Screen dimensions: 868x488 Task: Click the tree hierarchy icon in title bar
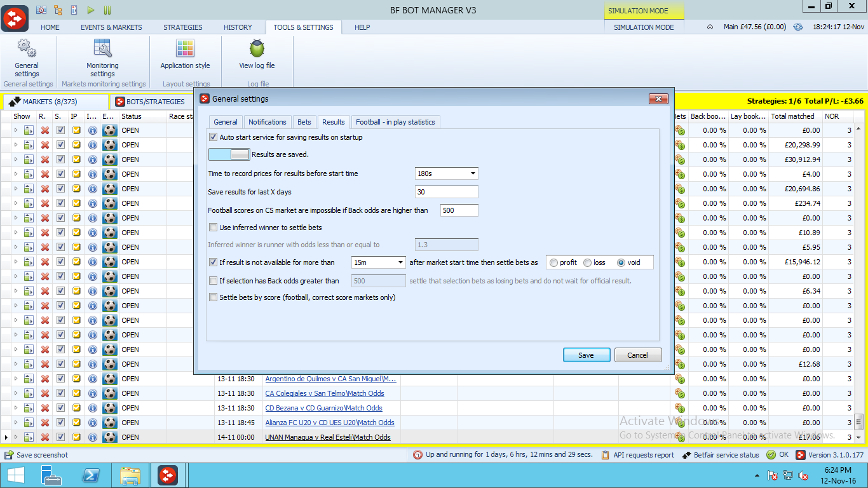point(58,10)
